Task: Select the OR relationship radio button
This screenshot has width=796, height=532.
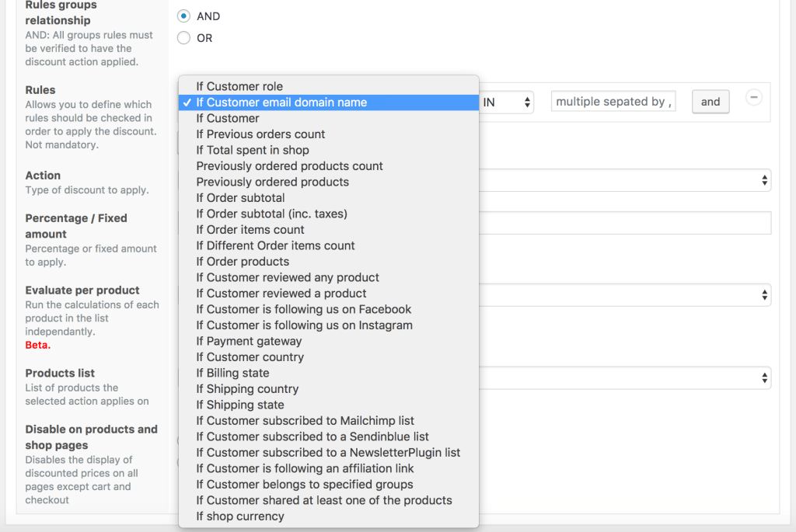Action: point(183,38)
